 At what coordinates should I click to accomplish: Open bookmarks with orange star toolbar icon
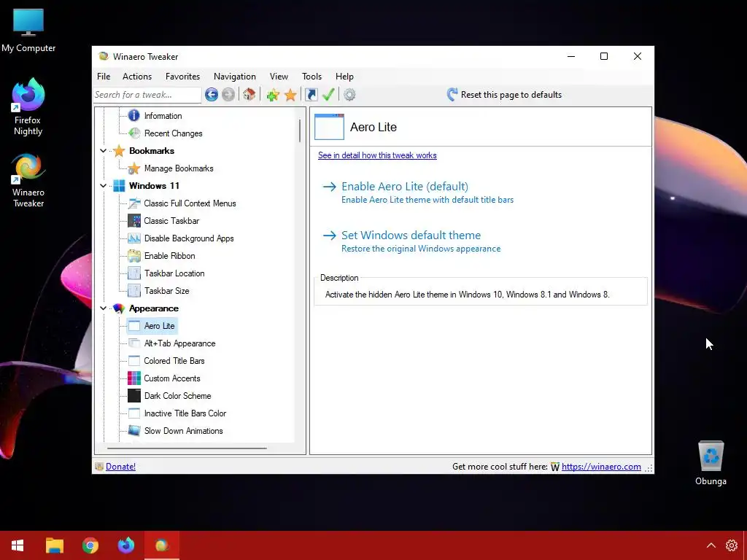tap(290, 95)
